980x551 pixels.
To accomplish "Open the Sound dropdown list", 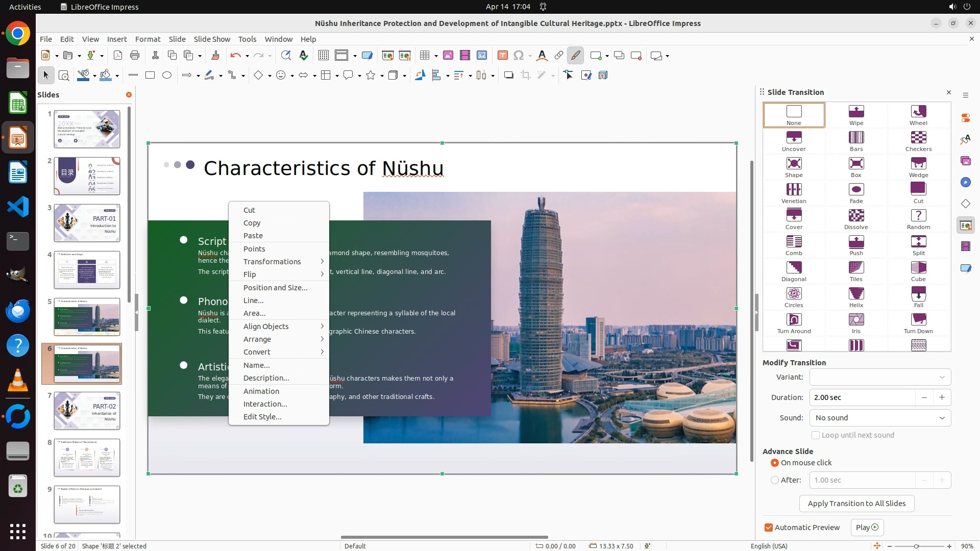I will [880, 418].
